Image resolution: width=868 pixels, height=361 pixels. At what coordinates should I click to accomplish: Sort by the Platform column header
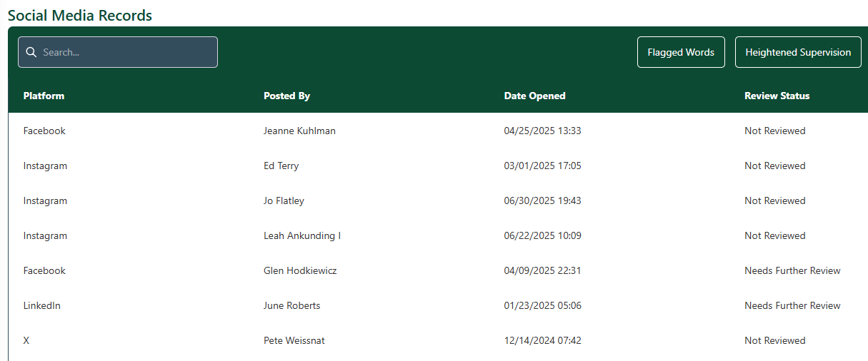(44, 96)
